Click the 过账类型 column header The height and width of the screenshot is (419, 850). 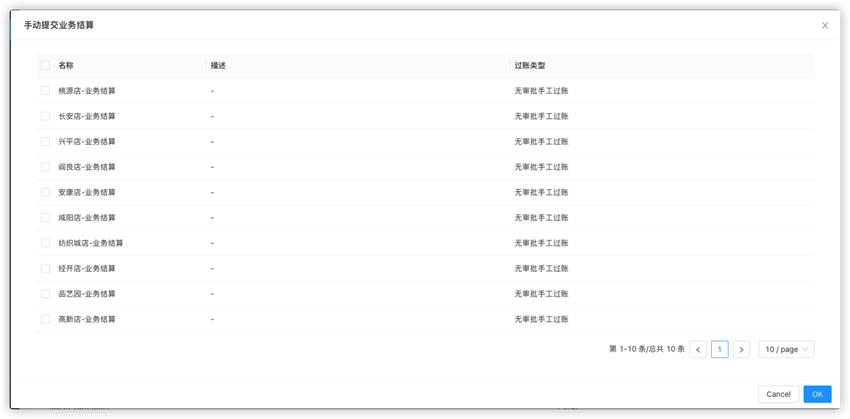[x=530, y=66]
